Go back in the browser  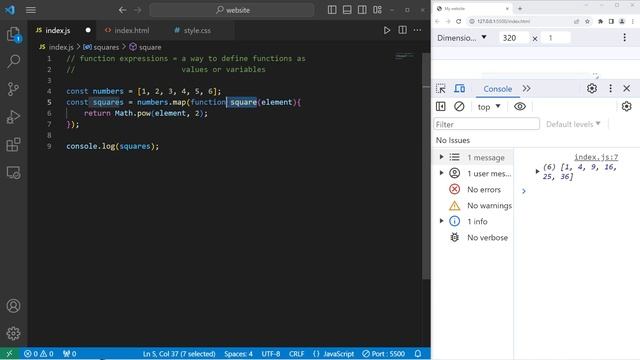point(437,21)
